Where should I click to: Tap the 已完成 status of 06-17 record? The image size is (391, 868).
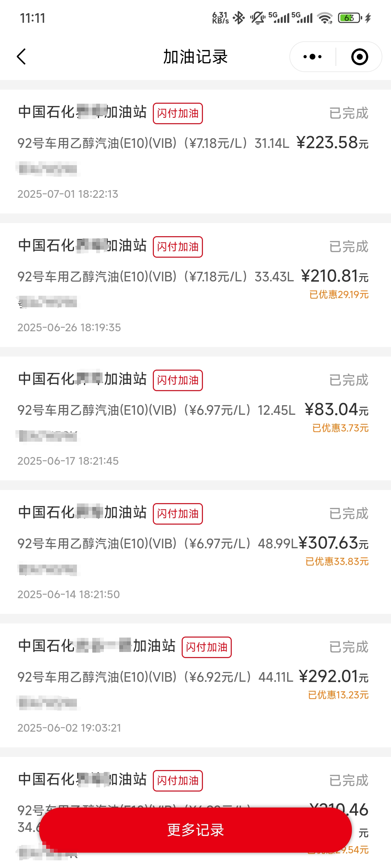pyautogui.click(x=348, y=380)
